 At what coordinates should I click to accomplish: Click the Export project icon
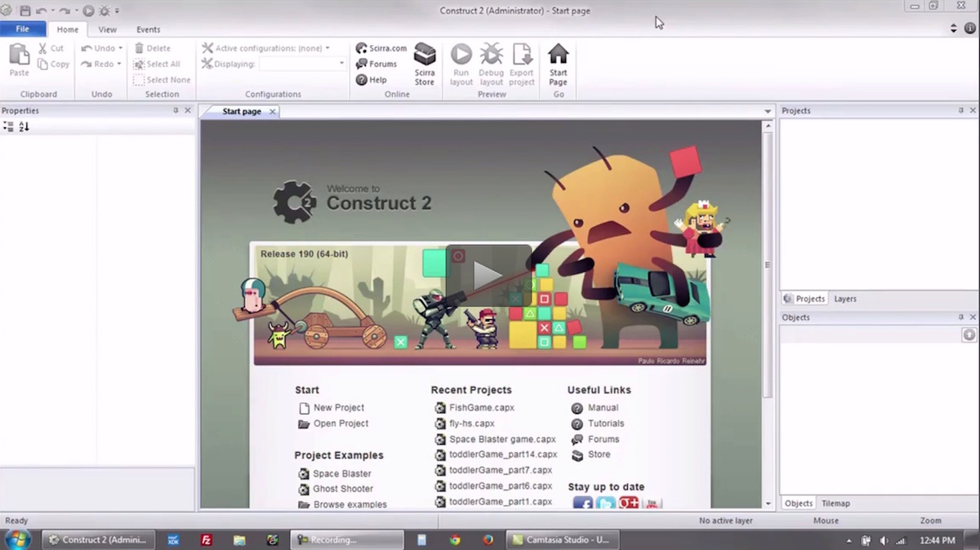coord(522,55)
